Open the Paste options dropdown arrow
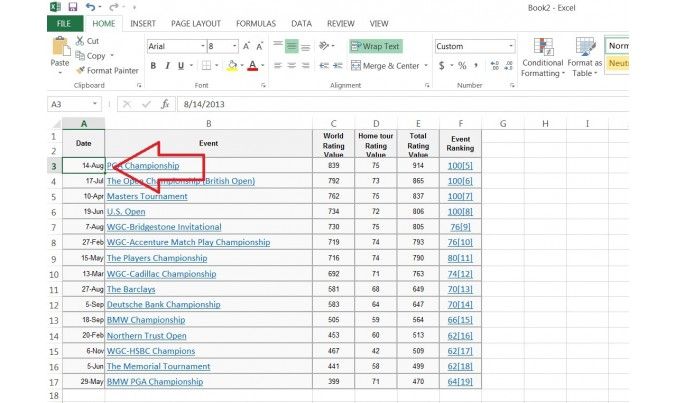The image size is (675, 403). [x=60, y=73]
